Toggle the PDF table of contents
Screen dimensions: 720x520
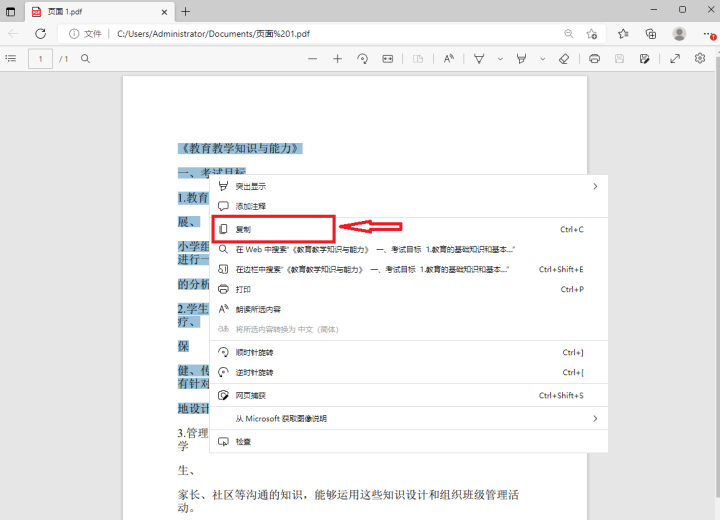[11, 58]
